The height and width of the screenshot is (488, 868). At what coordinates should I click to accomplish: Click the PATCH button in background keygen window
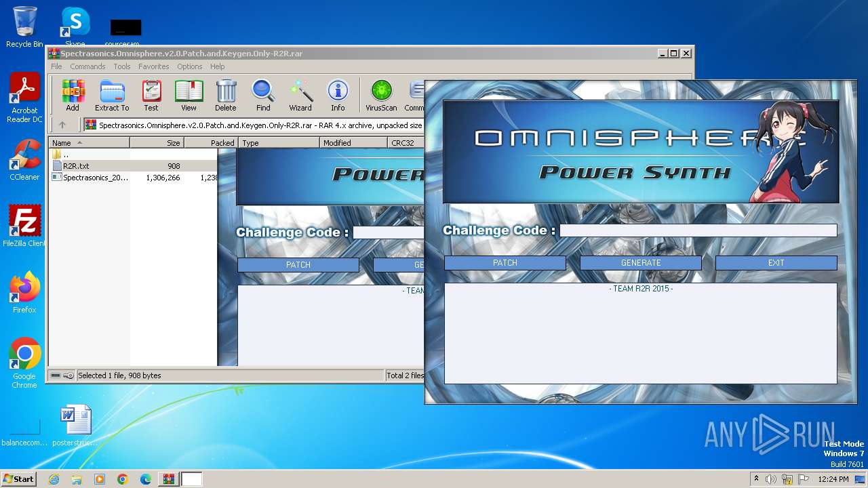298,265
